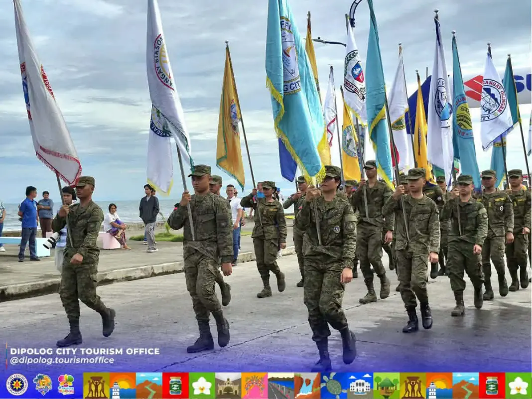Click the Dipolog City Tourism Office title
This screenshot has height=399, width=532.
pos(85,351)
